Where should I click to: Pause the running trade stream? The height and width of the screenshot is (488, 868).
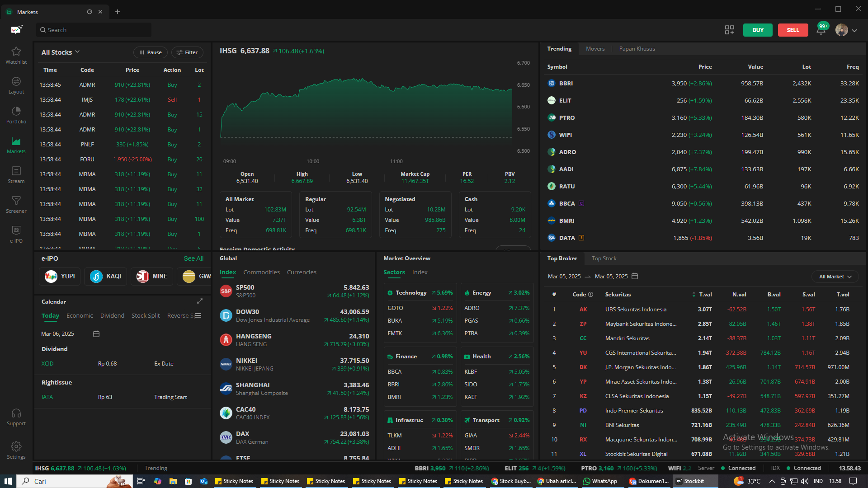click(151, 52)
